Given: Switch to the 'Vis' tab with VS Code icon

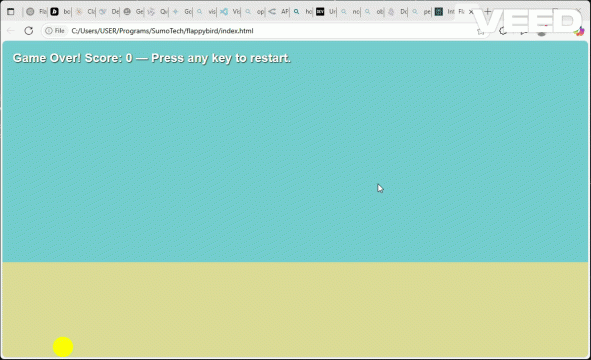Looking at the screenshot, I should (230, 12).
